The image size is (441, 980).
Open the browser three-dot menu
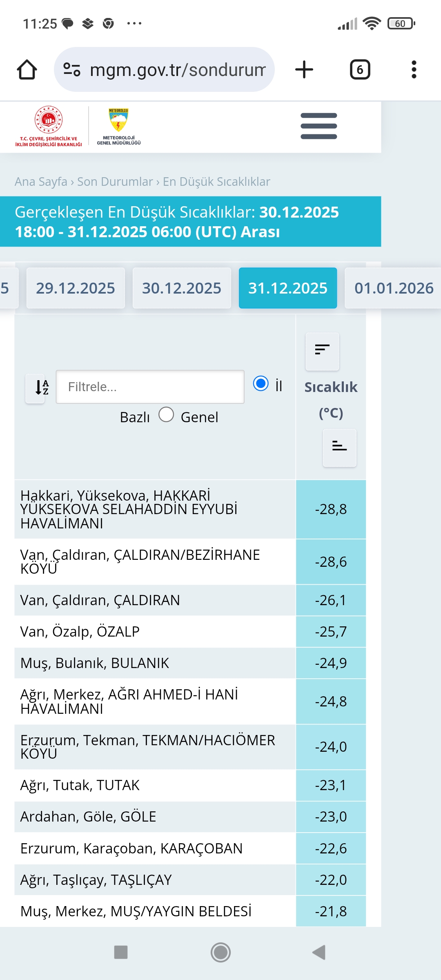point(414,69)
